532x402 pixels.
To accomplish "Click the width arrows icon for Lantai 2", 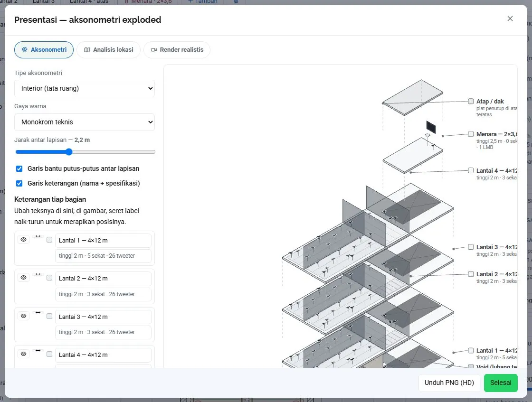I will pyautogui.click(x=38, y=274).
